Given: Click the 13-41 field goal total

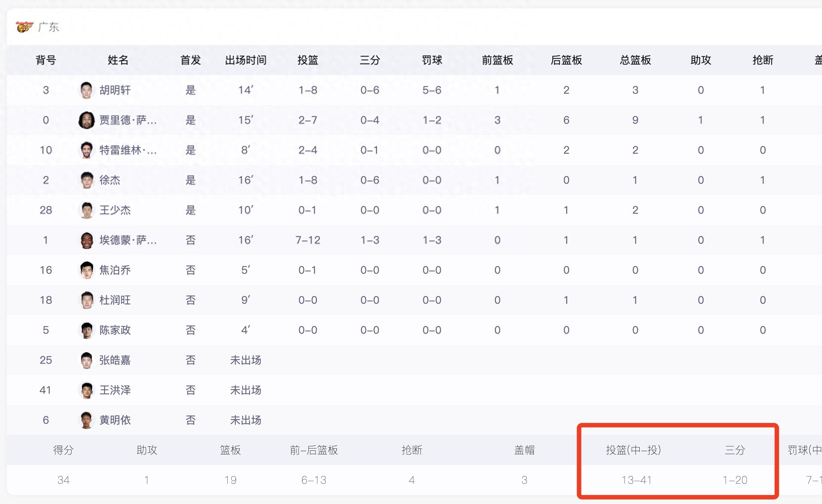Looking at the screenshot, I should 636,480.
